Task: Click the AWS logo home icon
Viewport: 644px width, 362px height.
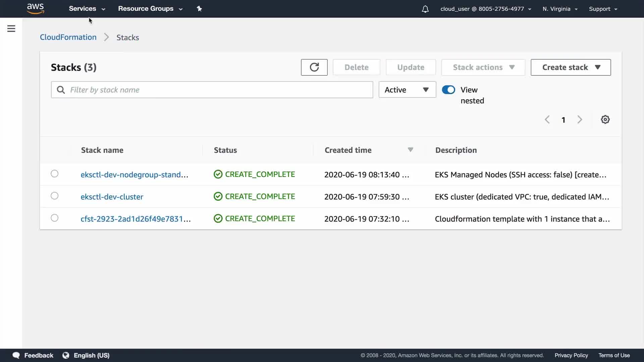Action: pos(36,9)
